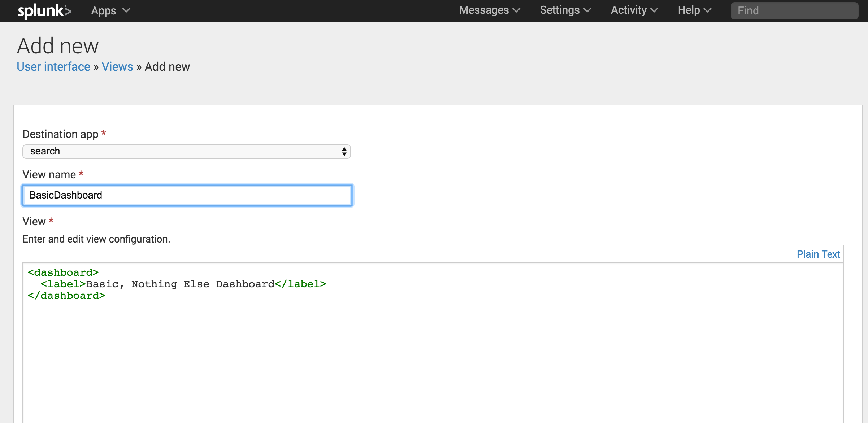Open the Settings menu
This screenshot has width=868, height=423.
[x=560, y=10]
